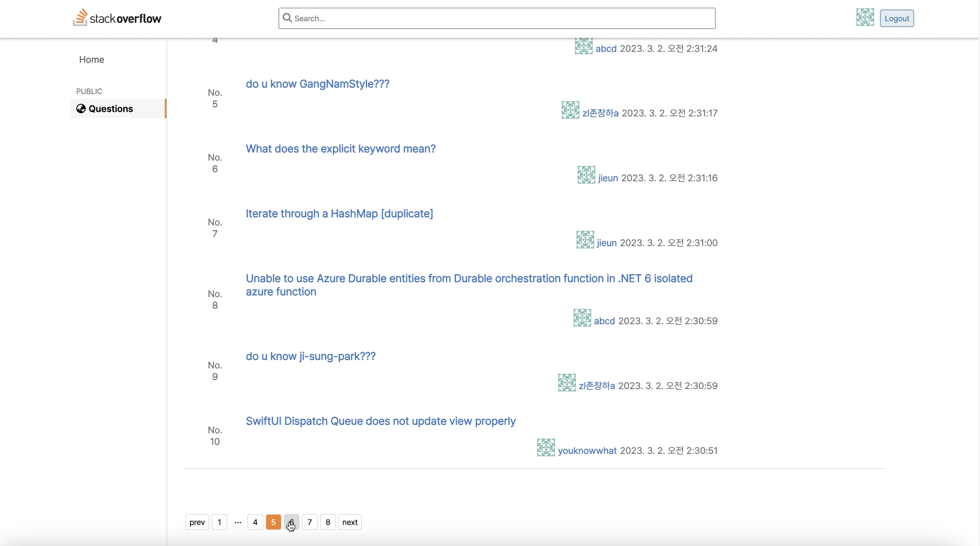Image resolution: width=980 pixels, height=546 pixels.
Task: Click timestamp 2023. 3. 2. 오전 2:31:17
Action: point(670,113)
